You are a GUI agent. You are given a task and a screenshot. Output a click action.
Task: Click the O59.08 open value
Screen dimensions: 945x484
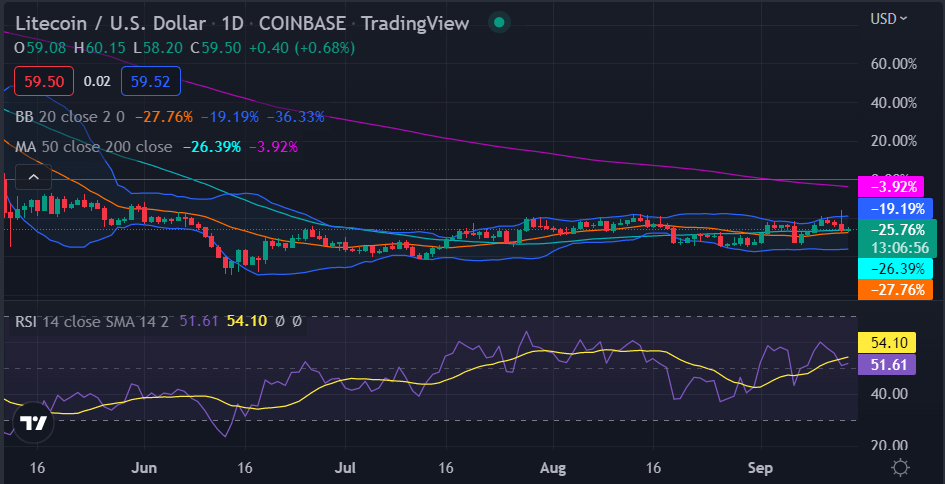pyautogui.click(x=40, y=48)
